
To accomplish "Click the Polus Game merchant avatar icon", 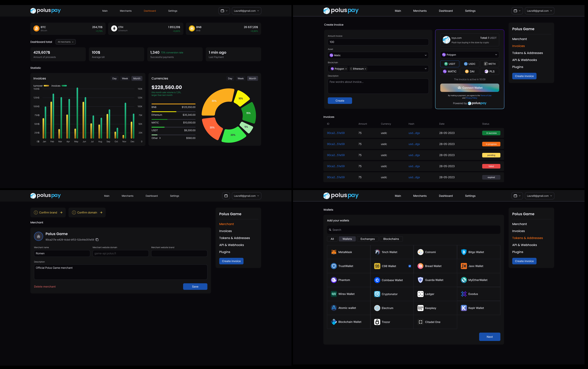I will click(x=39, y=236).
